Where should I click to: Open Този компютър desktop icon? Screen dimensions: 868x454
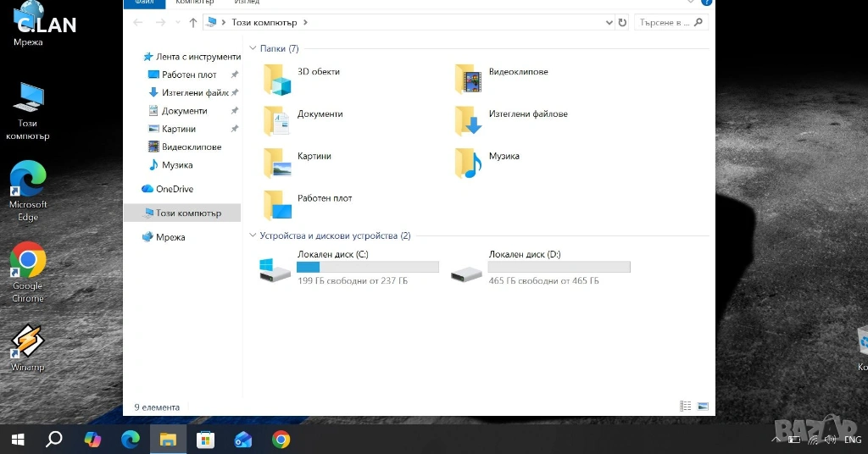[28, 111]
